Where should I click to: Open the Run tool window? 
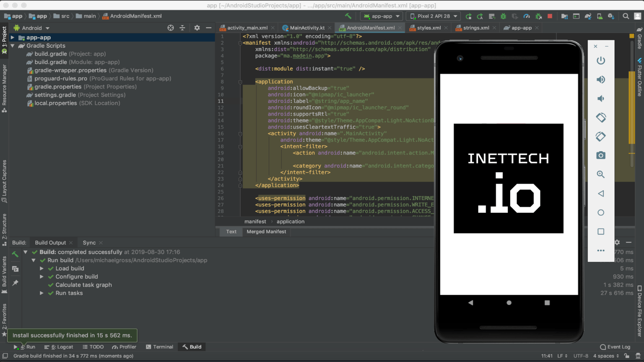pyautogui.click(x=25, y=347)
